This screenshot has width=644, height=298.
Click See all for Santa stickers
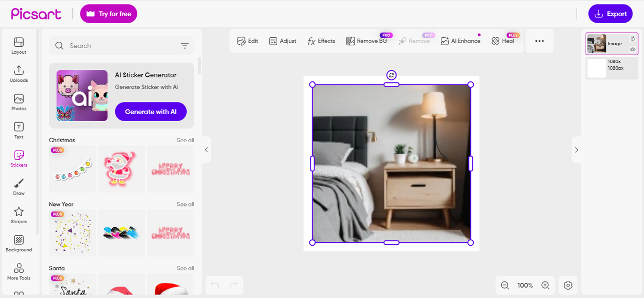(x=185, y=268)
